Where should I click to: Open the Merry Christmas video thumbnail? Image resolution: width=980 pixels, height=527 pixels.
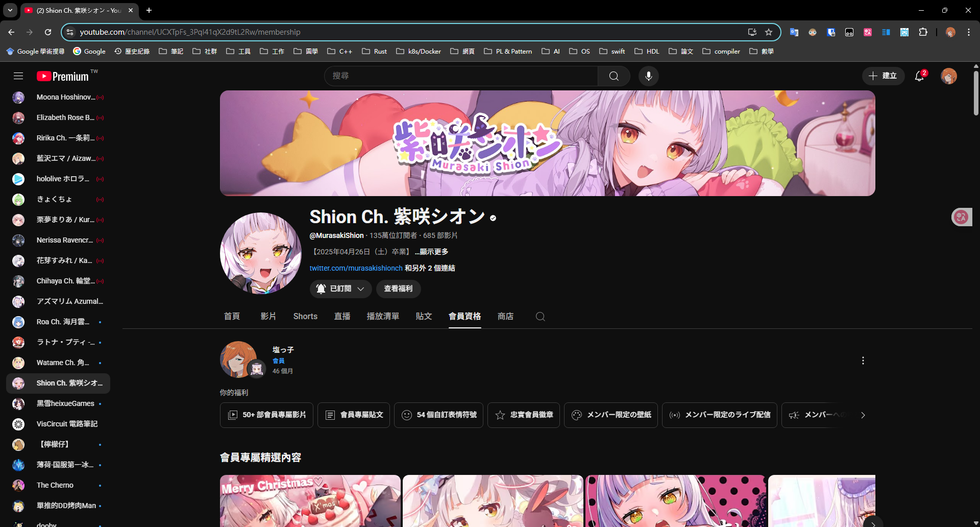(310, 501)
